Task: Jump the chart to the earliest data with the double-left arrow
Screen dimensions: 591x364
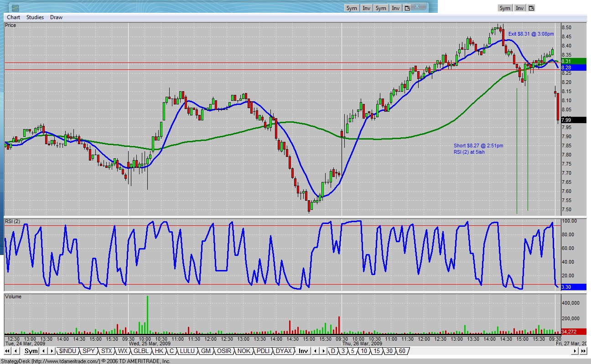Action: point(7,351)
